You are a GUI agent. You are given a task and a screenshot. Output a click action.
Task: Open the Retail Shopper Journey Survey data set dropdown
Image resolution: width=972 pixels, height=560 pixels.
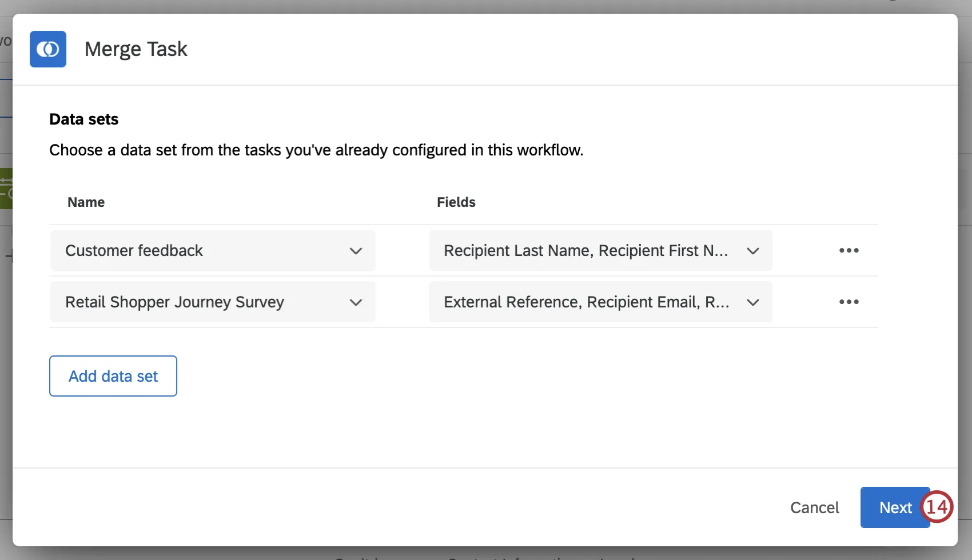point(212,302)
